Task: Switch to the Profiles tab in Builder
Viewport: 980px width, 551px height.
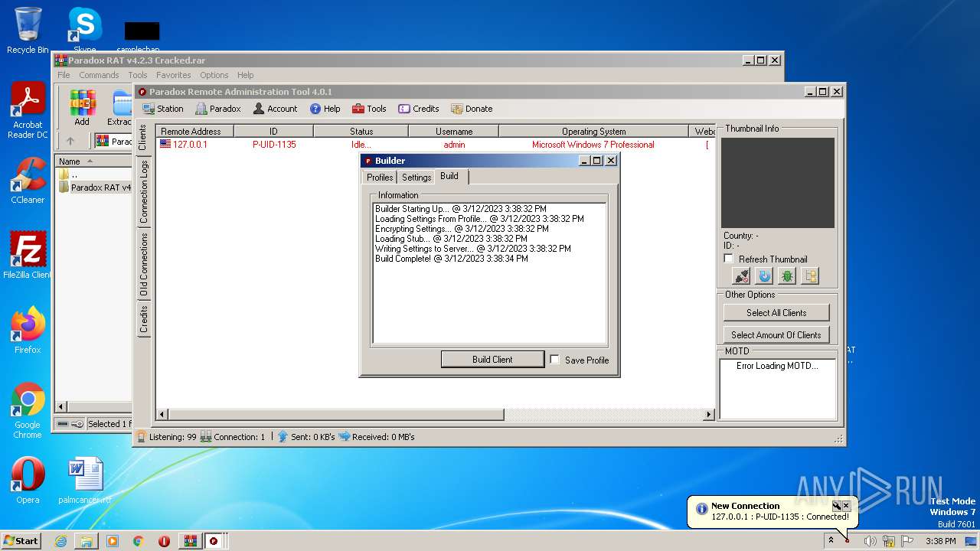Action: click(x=380, y=178)
